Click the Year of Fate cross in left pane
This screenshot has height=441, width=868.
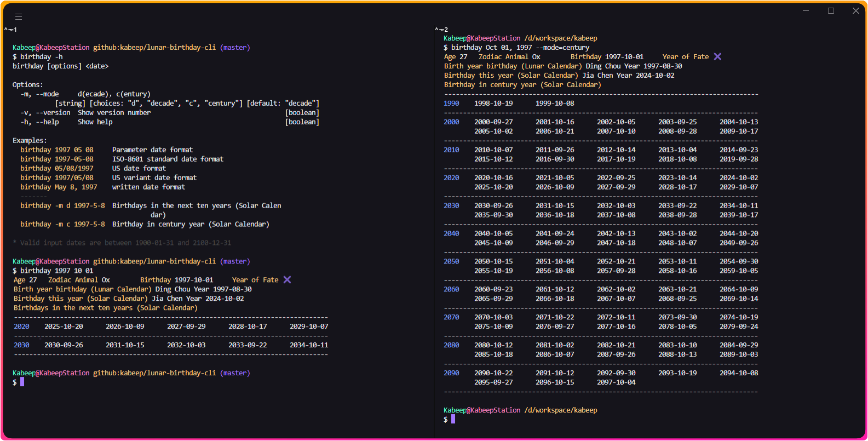[287, 280]
